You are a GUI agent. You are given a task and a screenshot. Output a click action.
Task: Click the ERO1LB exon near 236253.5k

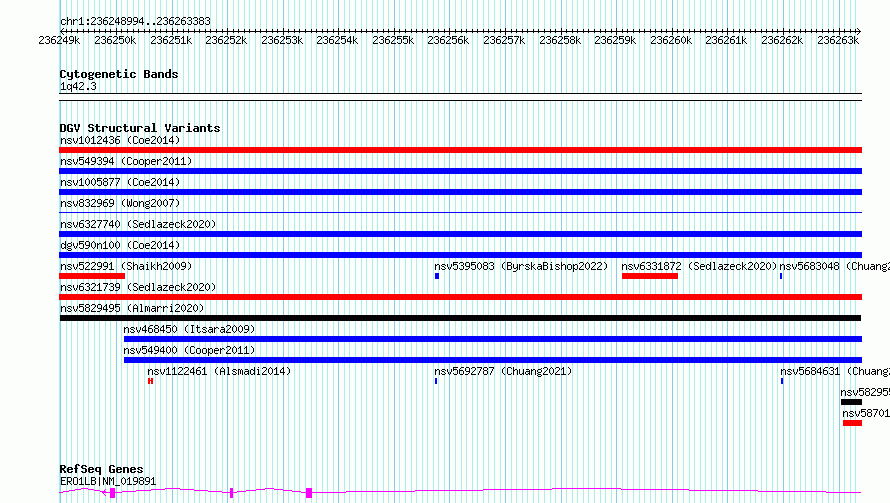309,493
